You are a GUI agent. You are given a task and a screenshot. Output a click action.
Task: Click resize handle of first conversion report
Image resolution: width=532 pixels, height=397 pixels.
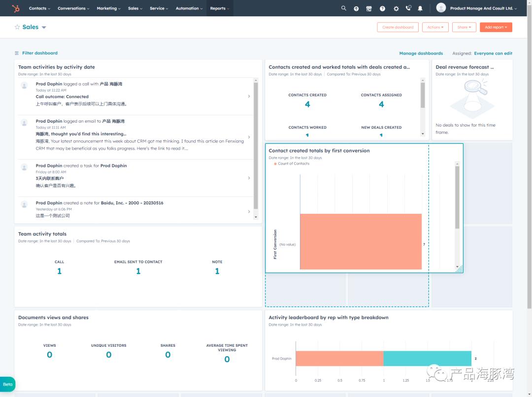click(459, 269)
